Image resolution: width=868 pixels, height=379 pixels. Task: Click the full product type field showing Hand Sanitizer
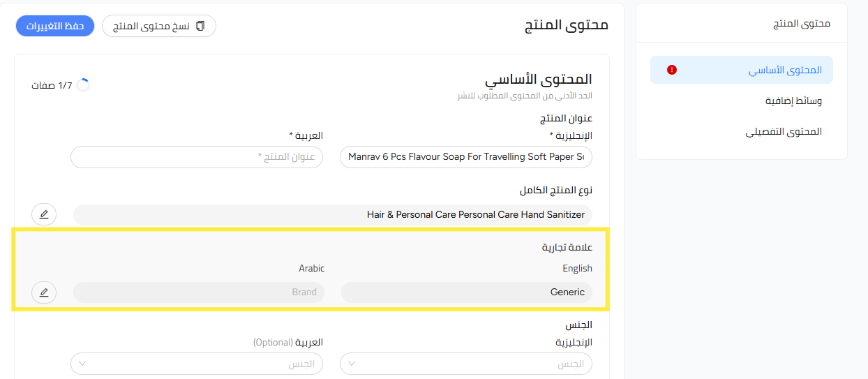pos(333,214)
